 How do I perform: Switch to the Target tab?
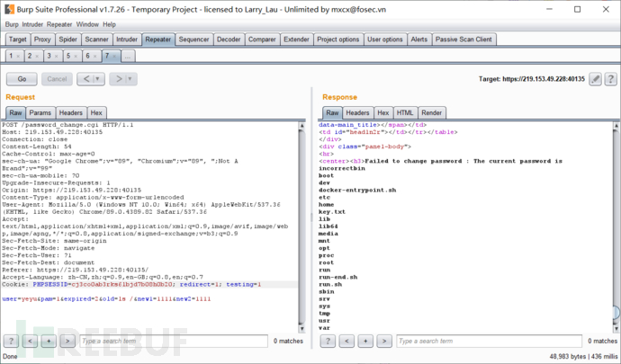click(x=18, y=40)
